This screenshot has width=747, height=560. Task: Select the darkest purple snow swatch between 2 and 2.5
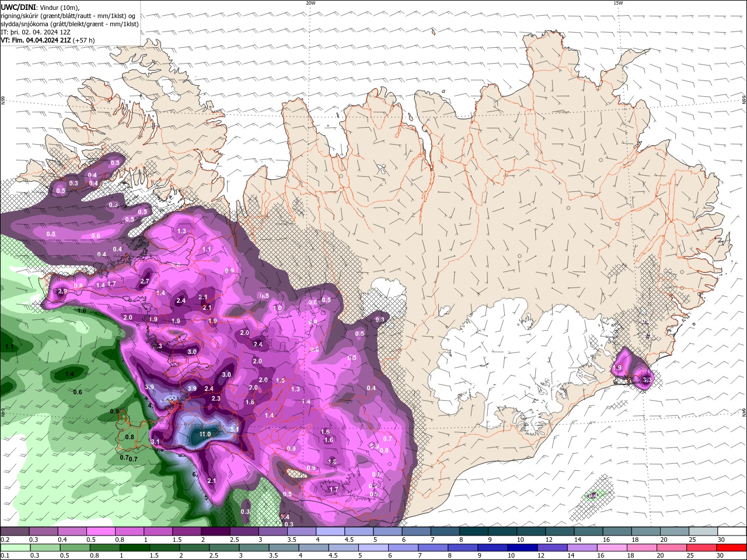coord(215,531)
